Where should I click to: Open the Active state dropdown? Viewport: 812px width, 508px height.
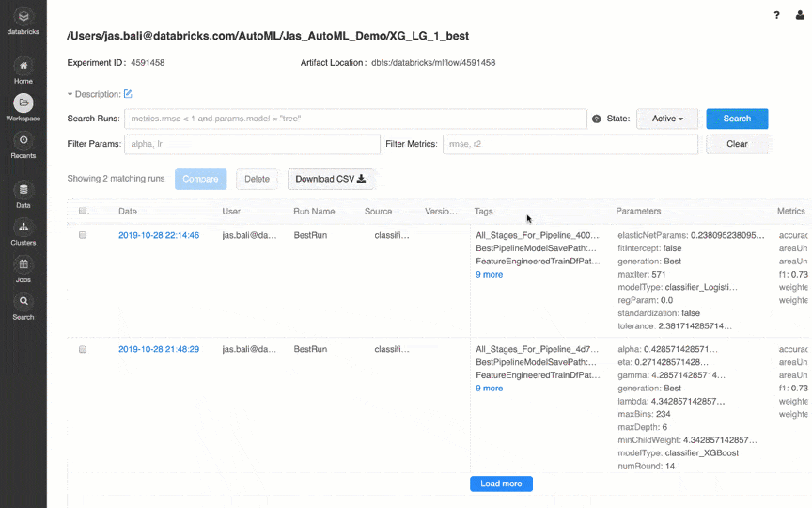point(667,119)
